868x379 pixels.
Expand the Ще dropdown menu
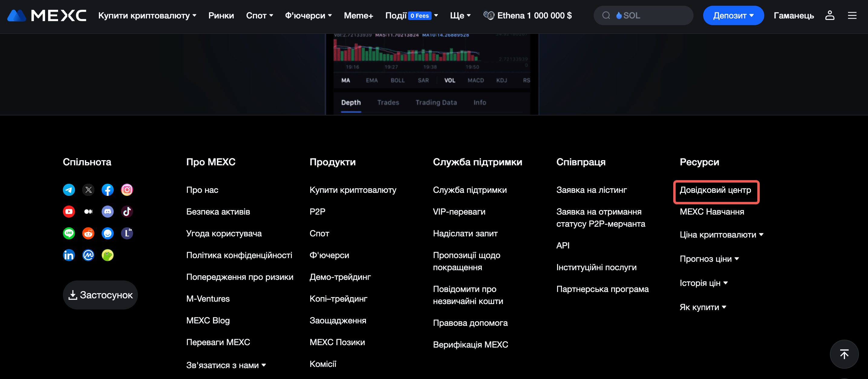[460, 15]
